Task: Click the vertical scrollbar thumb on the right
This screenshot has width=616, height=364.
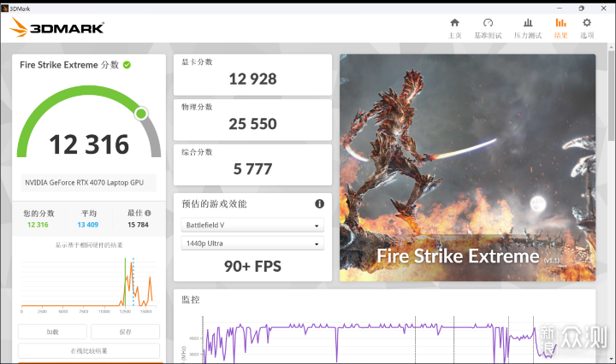Action: click(x=611, y=96)
